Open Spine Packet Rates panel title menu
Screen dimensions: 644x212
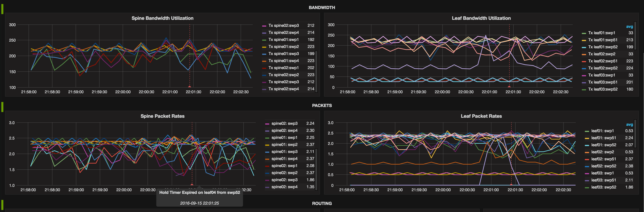point(162,116)
